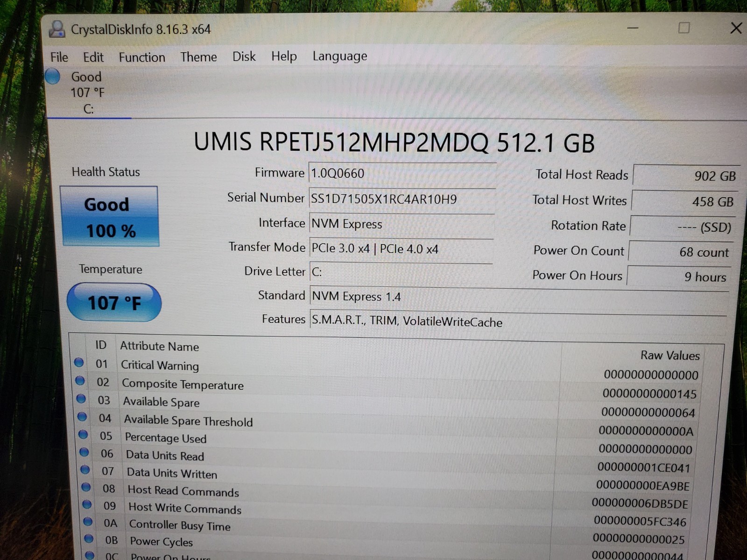Minimize the CrystalDiskInfo window
This screenshot has height=560, width=747.
633,28
